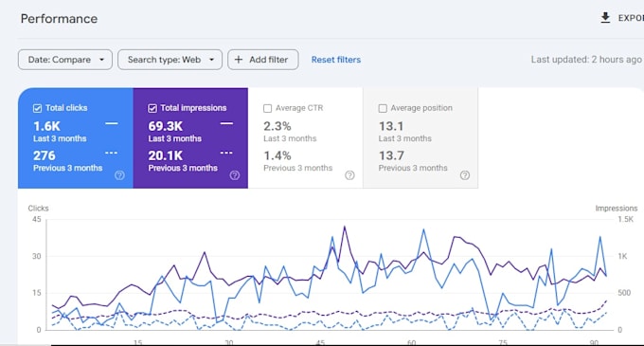
Task: Enable the Average position checkbox
Action: click(x=383, y=108)
